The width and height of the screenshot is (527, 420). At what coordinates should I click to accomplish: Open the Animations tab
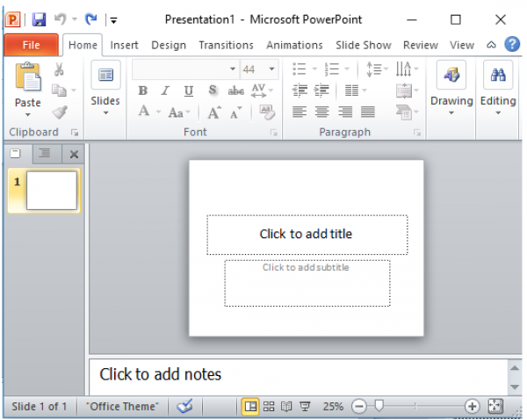click(x=294, y=45)
